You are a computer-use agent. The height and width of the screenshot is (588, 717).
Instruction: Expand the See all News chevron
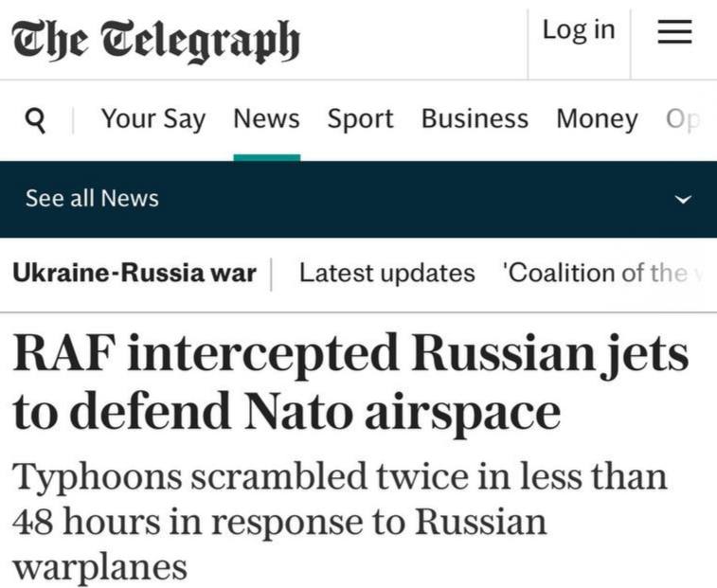pos(682,200)
